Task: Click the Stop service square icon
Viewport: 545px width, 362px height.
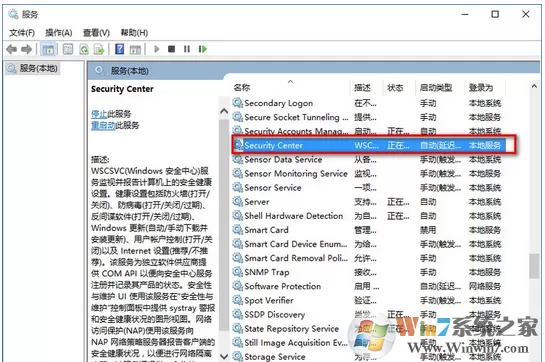Action: click(171, 49)
